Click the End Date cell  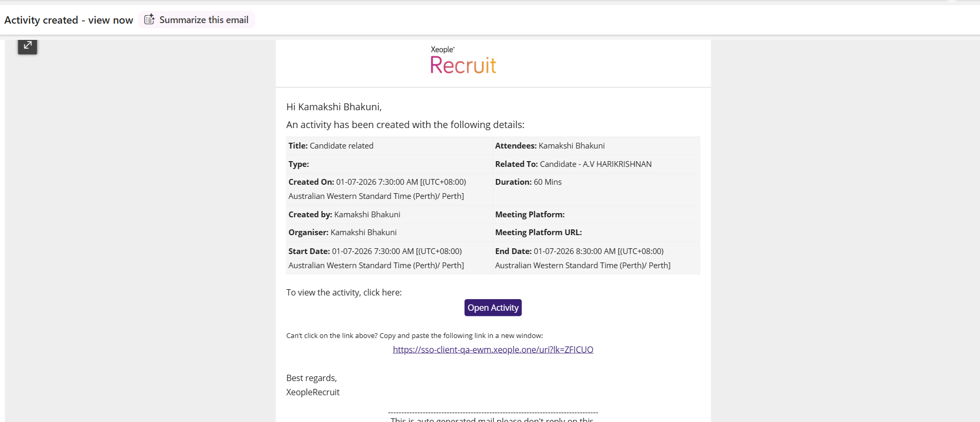click(x=596, y=258)
